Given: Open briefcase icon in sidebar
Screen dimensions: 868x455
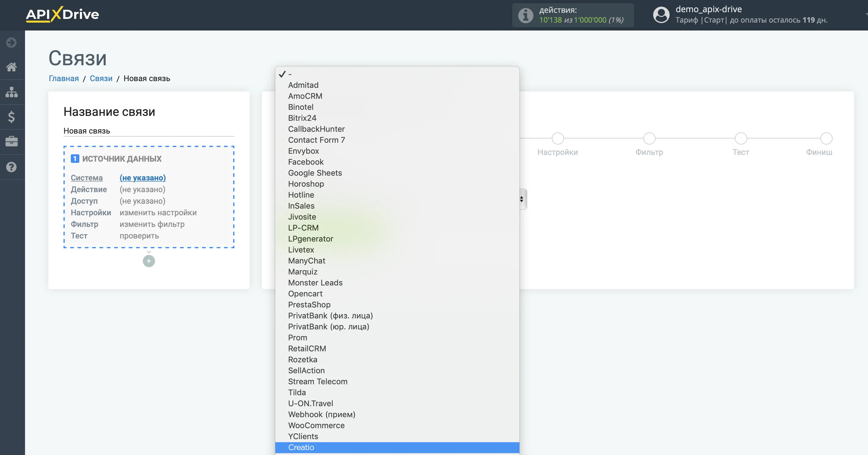Looking at the screenshot, I should tap(12, 142).
